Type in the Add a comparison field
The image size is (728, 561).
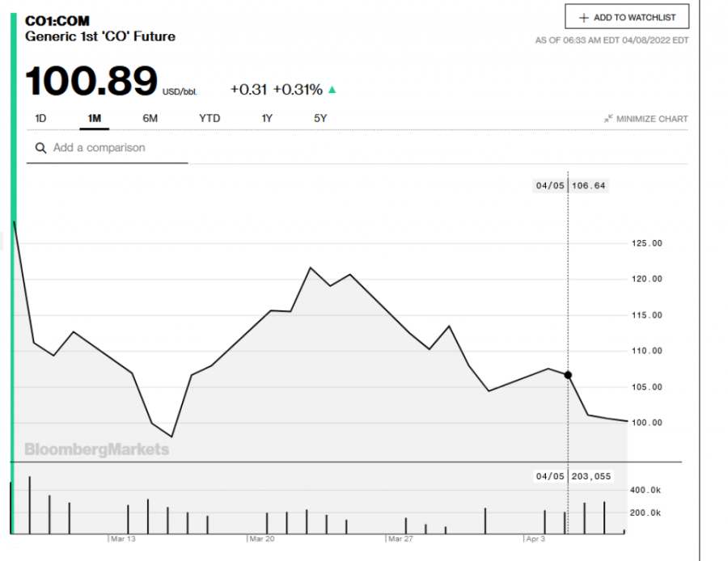[x=113, y=149]
